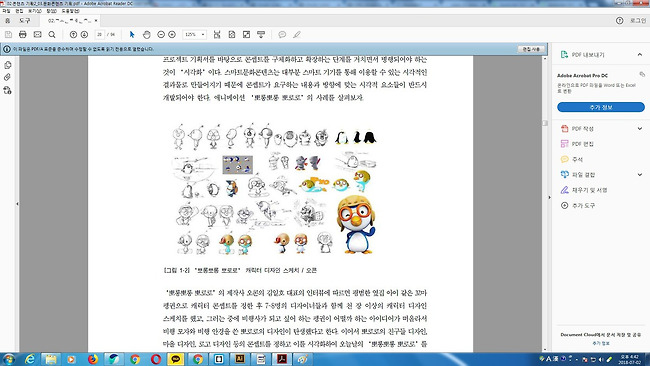Click the page number input field
650x366 pixels.
click(99, 34)
